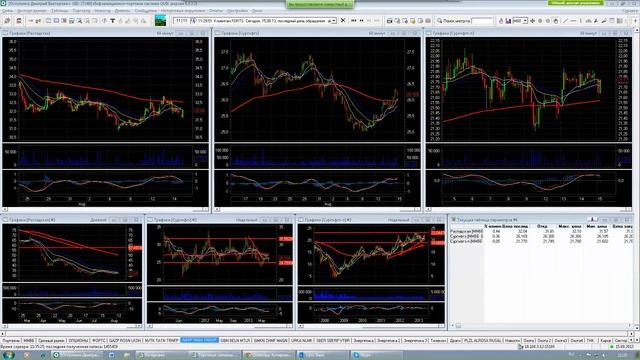The height and width of the screenshot is (360, 640).
Task: Switch to the GAZP ROSN LKOH tab
Action: coord(125,340)
